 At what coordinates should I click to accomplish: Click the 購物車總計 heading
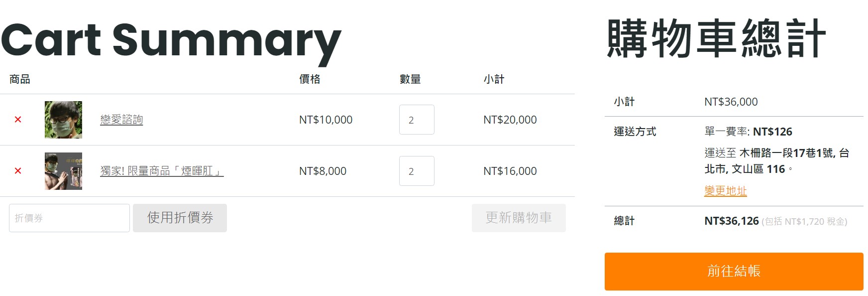[716, 39]
